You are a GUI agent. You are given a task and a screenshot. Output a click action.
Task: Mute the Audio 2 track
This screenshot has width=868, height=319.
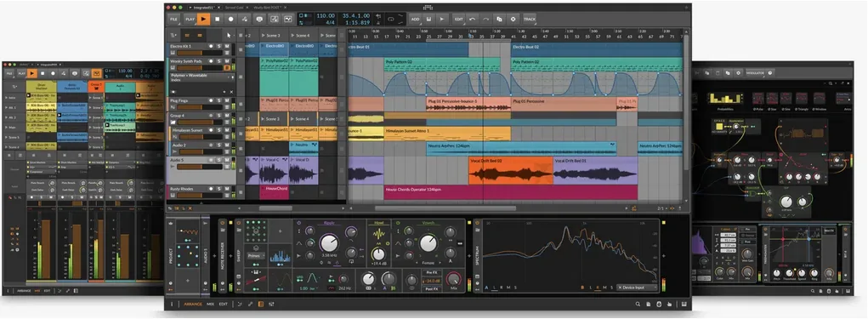[227, 145]
